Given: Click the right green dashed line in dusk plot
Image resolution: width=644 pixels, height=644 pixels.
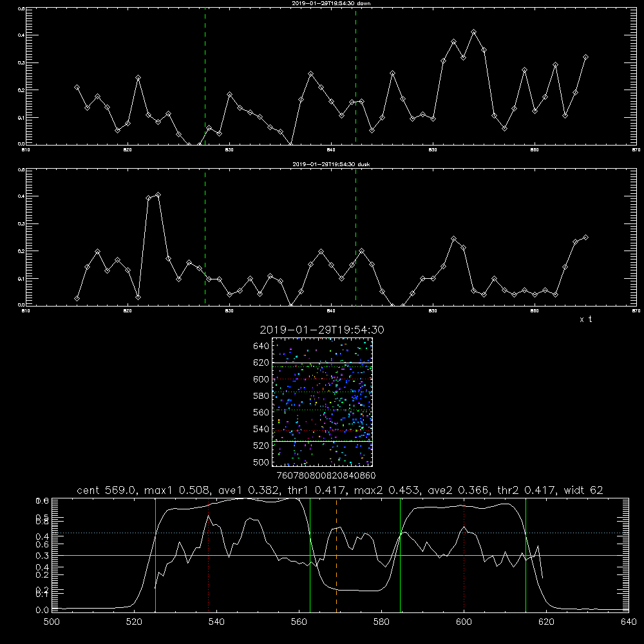Looking at the screenshot, I should [x=355, y=238].
